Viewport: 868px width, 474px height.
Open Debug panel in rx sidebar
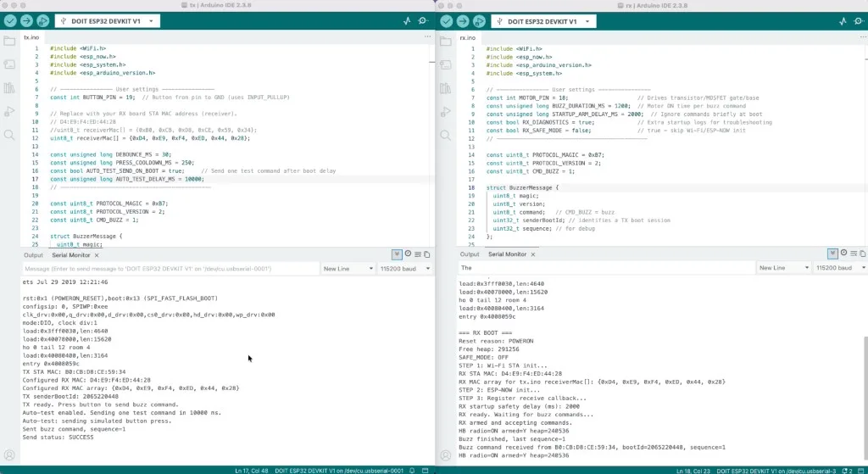(x=446, y=112)
